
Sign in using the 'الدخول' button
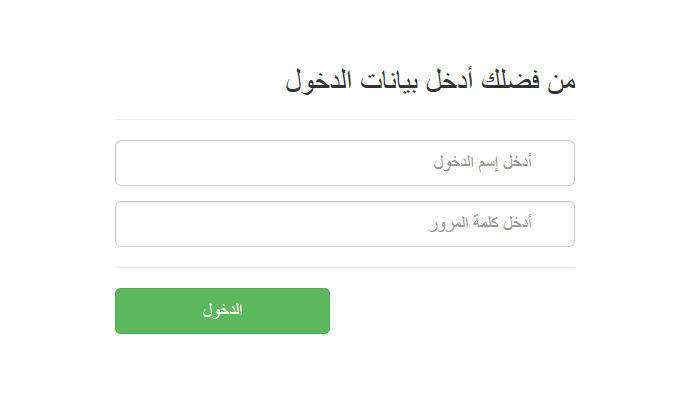click(x=222, y=311)
